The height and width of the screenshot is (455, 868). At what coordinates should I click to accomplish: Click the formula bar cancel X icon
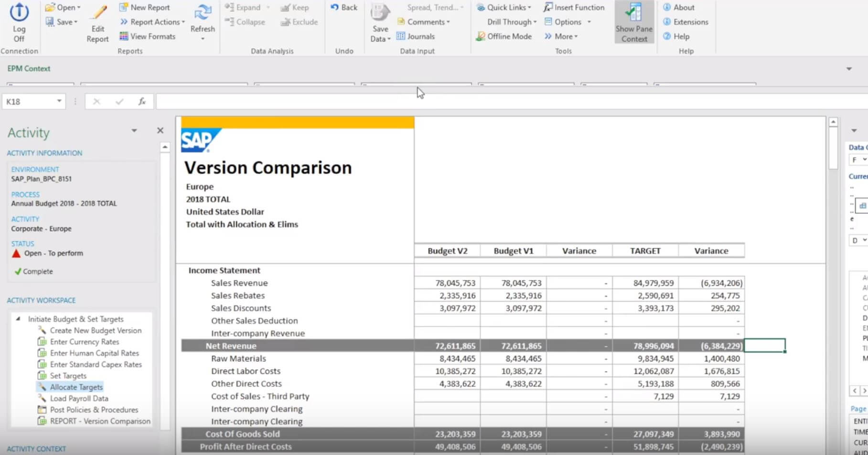point(96,101)
